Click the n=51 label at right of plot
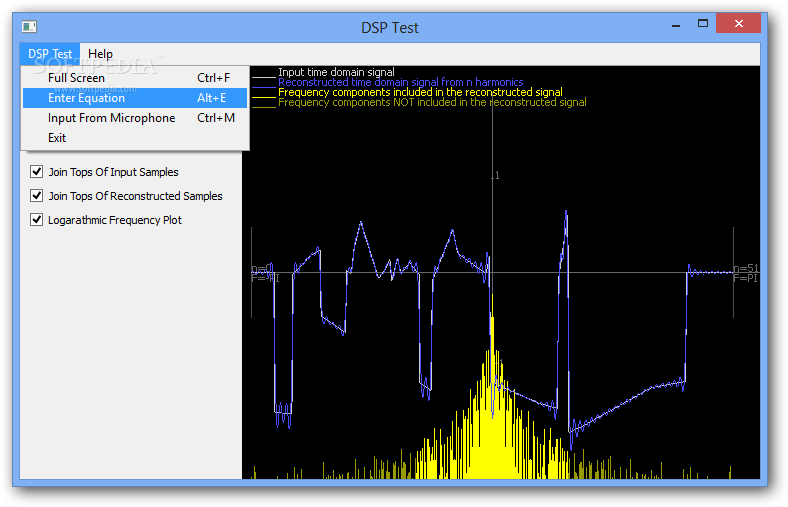The width and height of the screenshot is (788, 507). point(746,268)
